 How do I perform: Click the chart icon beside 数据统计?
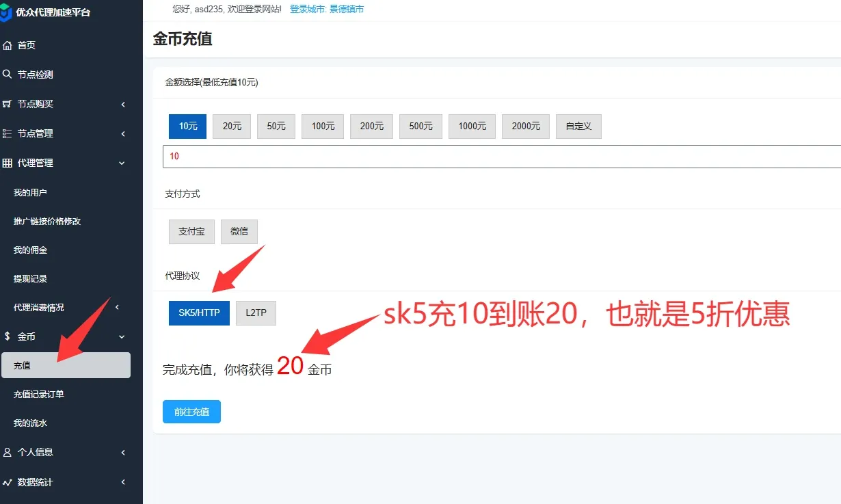tap(8, 482)
